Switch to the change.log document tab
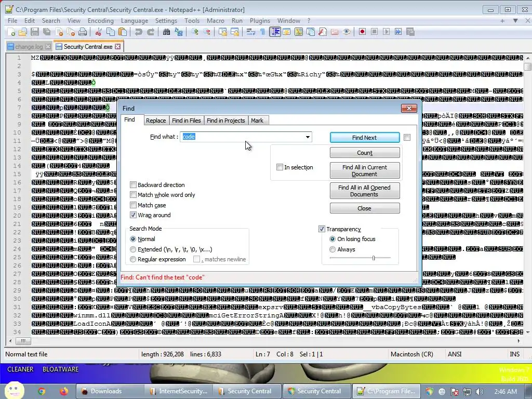 29,47
